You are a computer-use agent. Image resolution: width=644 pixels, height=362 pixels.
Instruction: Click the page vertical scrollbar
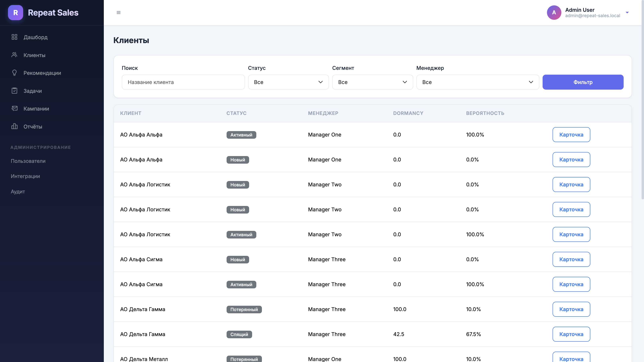pos(642,100)
